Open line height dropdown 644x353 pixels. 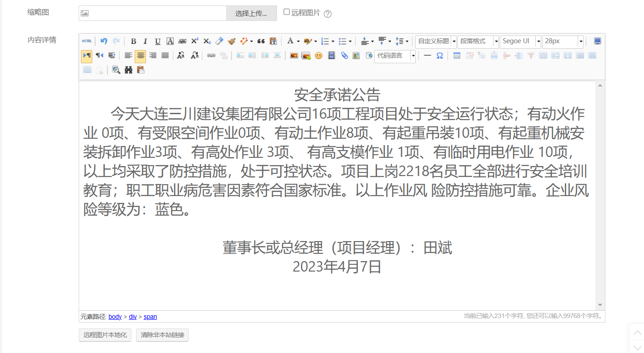[407, 41]
